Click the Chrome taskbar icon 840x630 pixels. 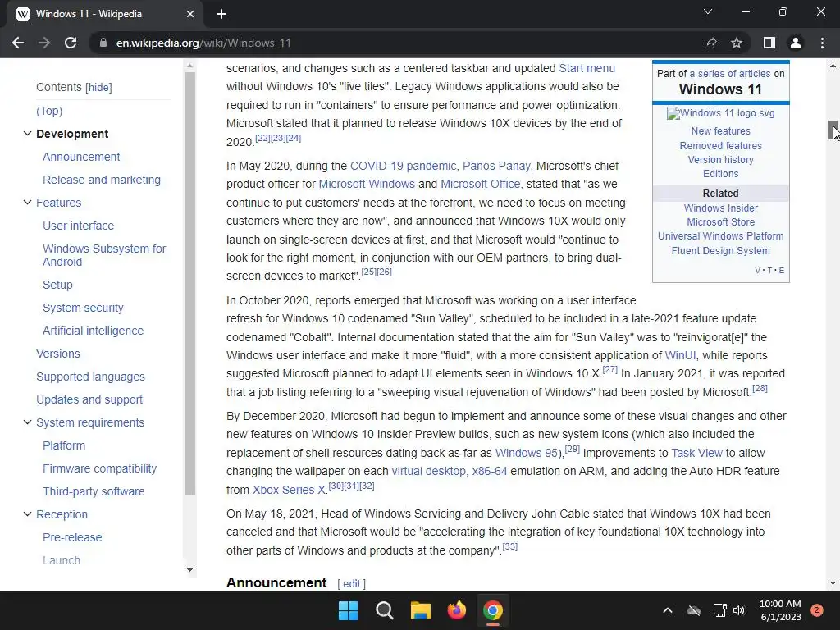[x=493, y=610]
